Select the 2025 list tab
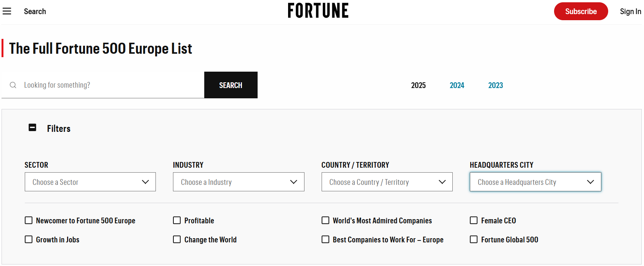Viewport: 644px width, 266px height. click(418, 85)
